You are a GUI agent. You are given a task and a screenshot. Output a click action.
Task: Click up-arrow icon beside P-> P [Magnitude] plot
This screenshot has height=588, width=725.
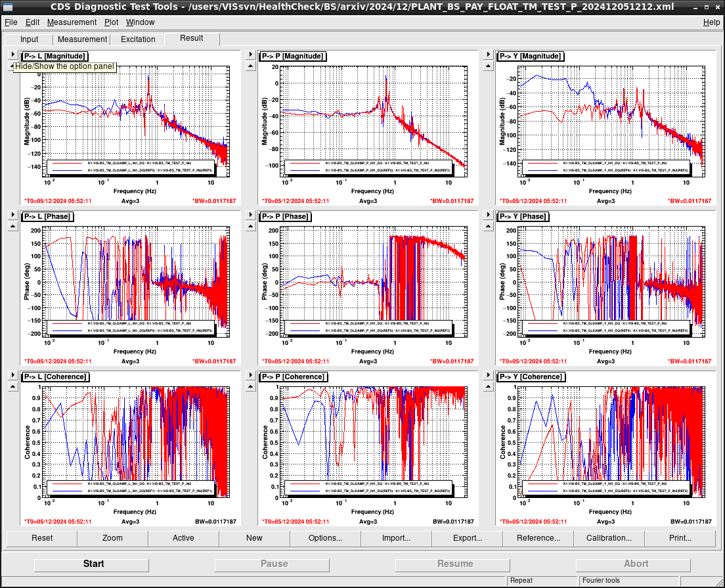click(251, 66)
